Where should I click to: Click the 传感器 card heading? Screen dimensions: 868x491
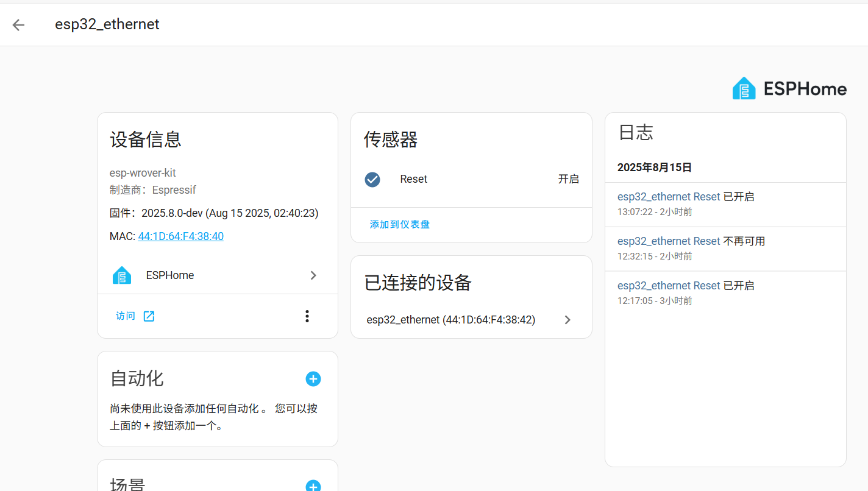391,140
